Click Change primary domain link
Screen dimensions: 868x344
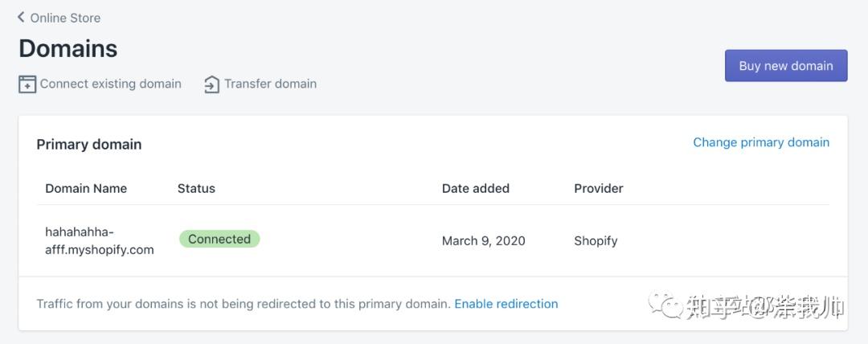(x=761, y=142)
